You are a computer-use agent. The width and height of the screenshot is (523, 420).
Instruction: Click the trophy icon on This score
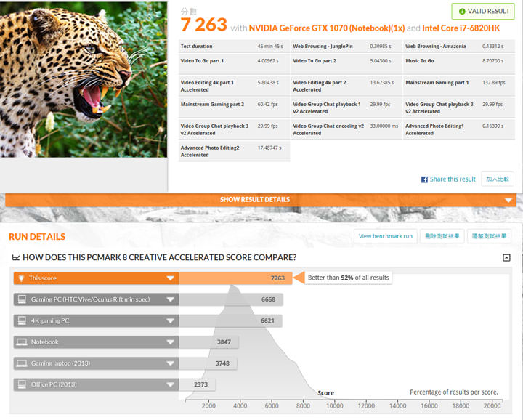(x=21, y=278)
